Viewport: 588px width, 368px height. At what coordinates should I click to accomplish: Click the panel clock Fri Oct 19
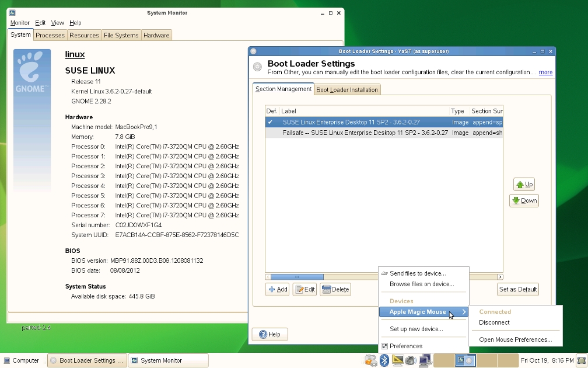(547, 360)
